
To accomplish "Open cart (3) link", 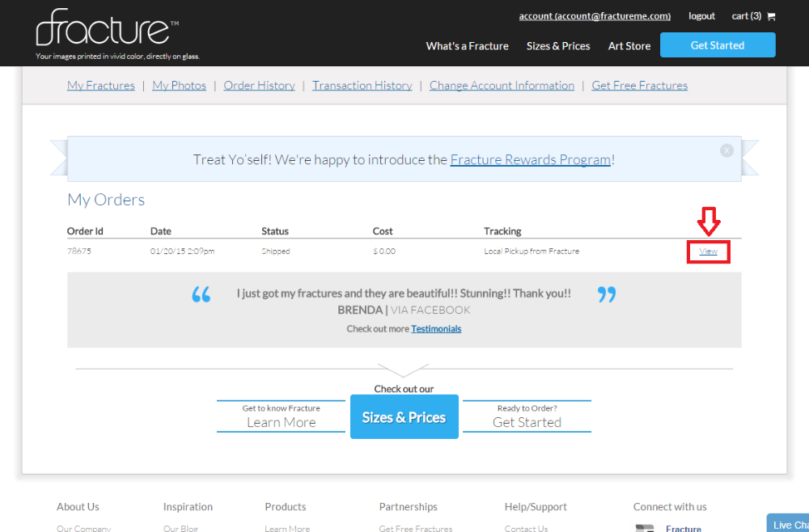I will pos(746,16).
